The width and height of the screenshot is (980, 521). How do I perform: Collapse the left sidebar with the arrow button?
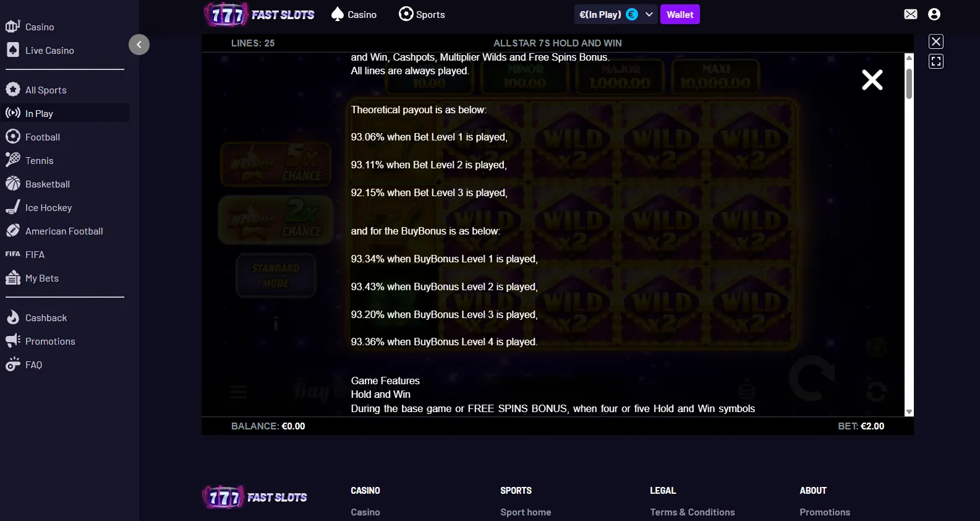pyautogui.click(x=139, y=45)
